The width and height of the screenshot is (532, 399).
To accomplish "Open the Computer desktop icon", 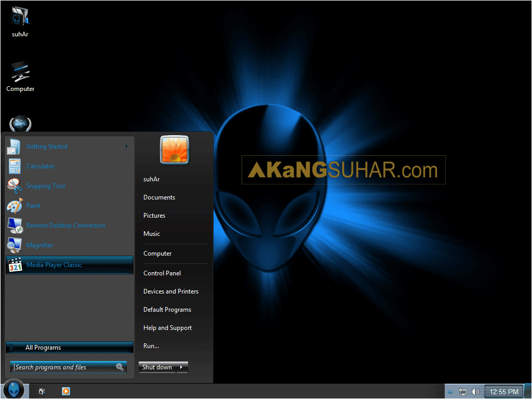I will 20,71.
